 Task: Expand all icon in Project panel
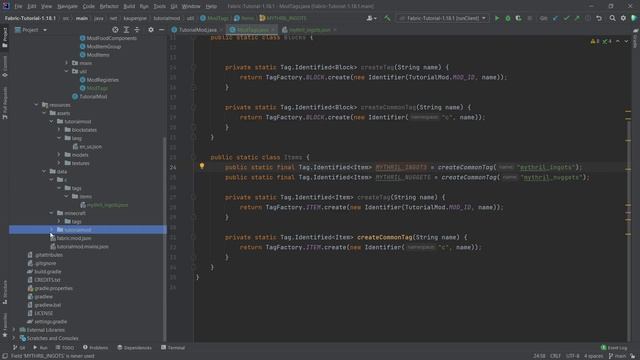click(126, 30)
